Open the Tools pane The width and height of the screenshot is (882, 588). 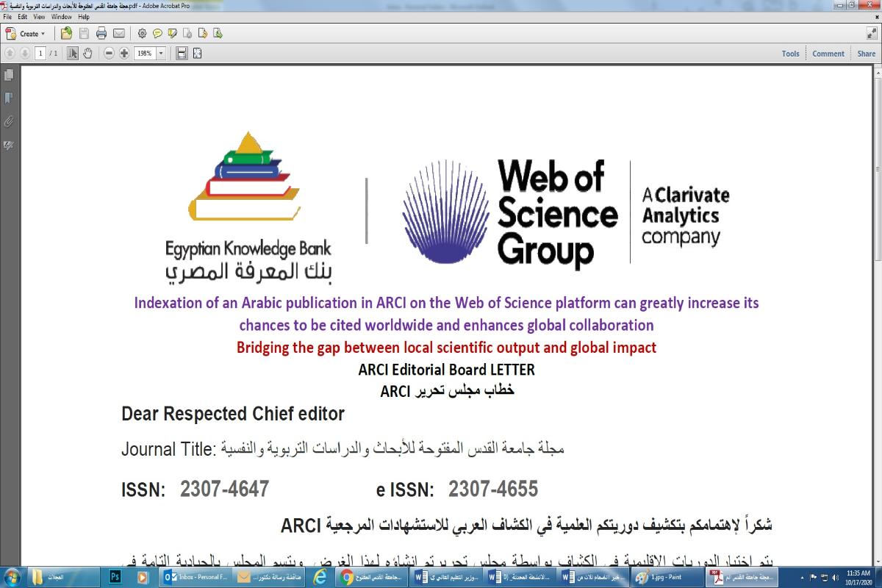[x=791, y=54]
